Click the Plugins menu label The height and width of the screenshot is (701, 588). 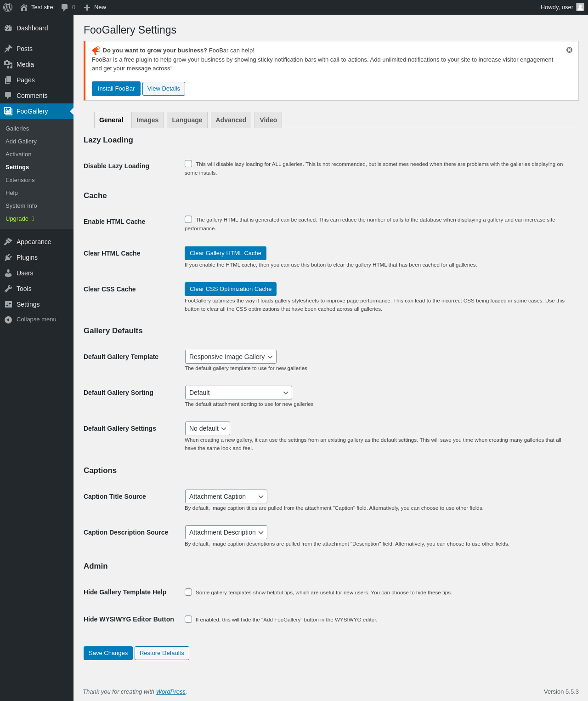click(x=27, y=257)
